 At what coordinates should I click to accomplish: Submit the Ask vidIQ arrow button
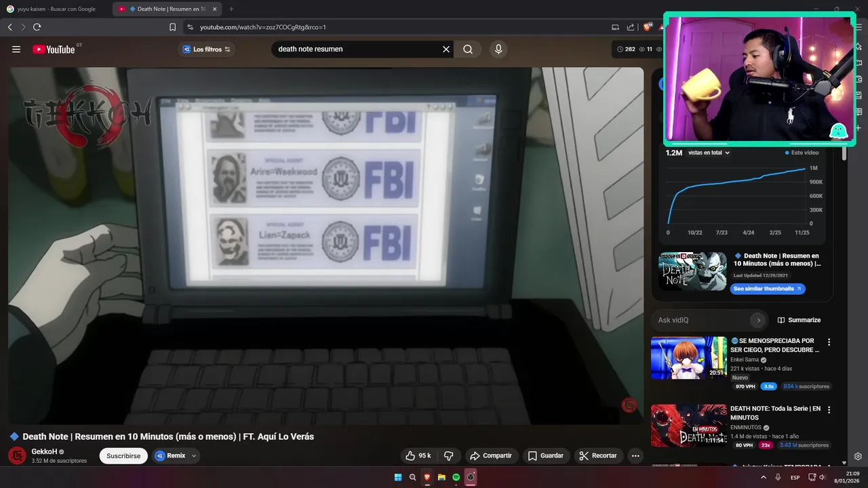[758, 320]
